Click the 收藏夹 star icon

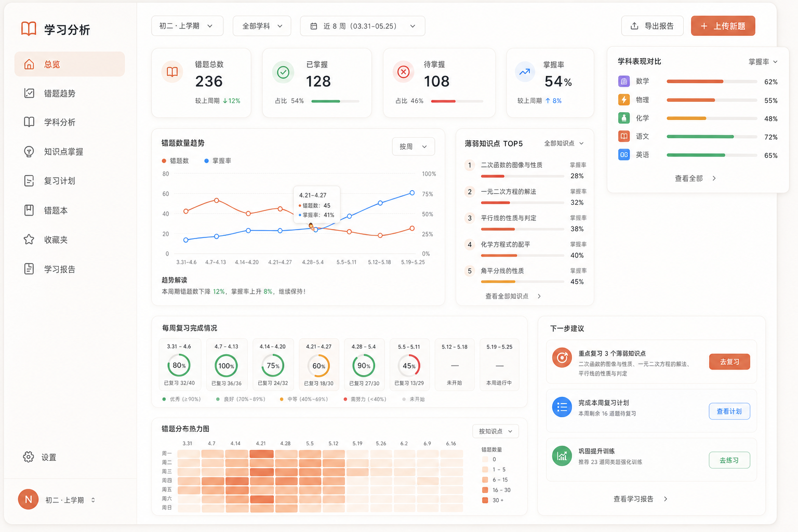29,240
